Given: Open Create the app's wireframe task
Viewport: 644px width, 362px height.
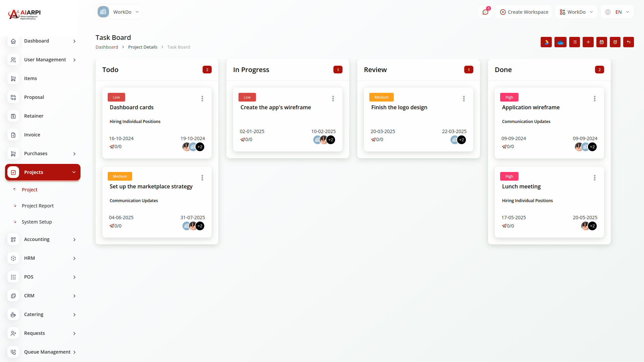Looking at the screenshot, I should 276,108.
